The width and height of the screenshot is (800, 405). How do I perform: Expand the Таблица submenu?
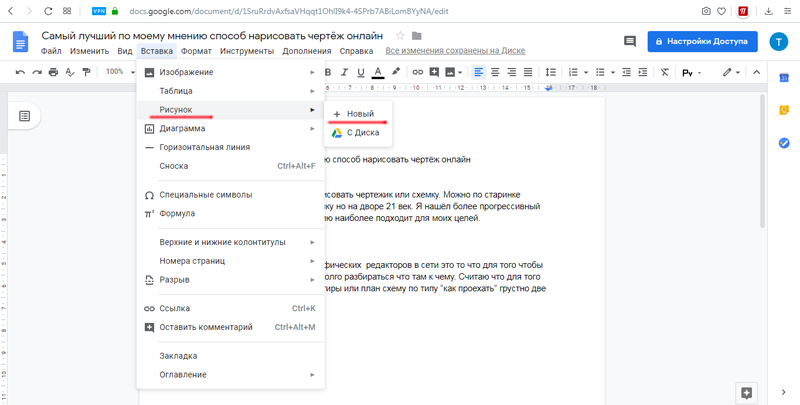(x=231, y=91)
